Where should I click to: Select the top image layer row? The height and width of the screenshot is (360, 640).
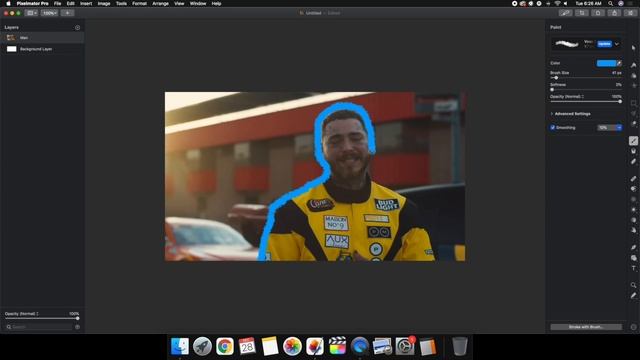(x=42, y=38)
